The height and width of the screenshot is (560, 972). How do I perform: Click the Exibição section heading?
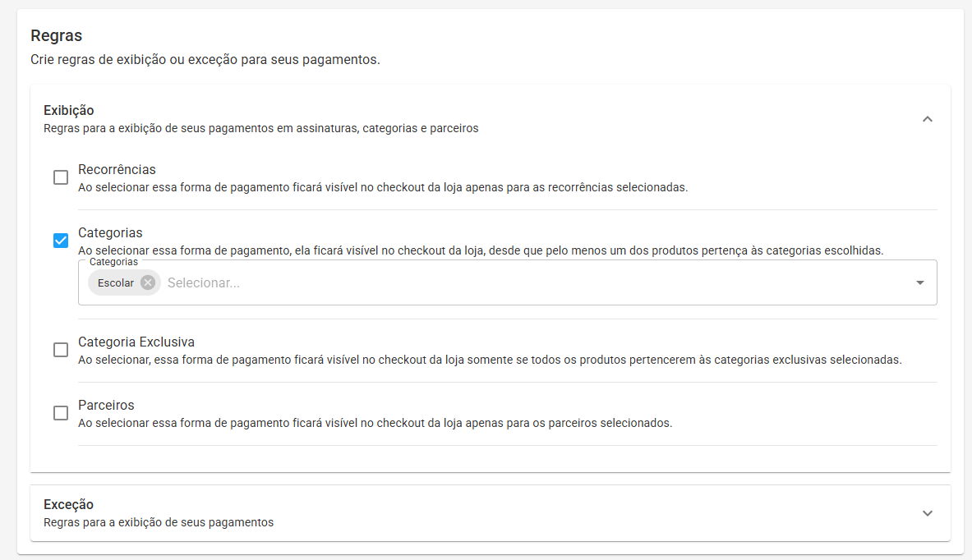[69, 110]
